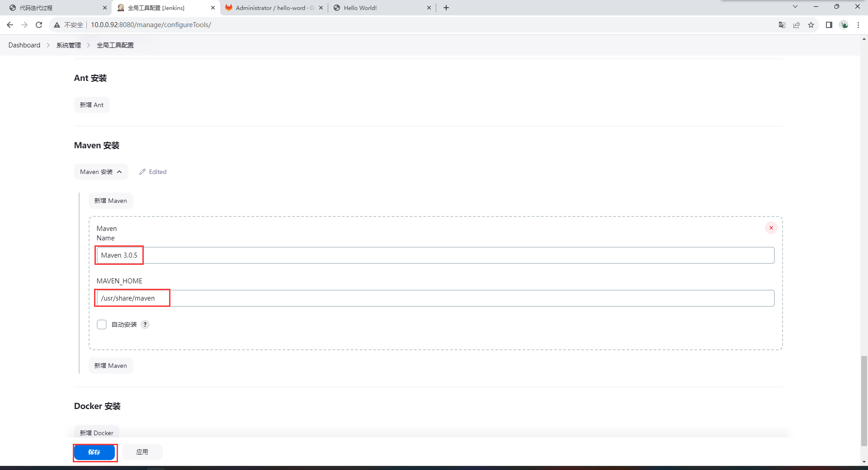Click the Edited pencil indicator

coord(153,172)
